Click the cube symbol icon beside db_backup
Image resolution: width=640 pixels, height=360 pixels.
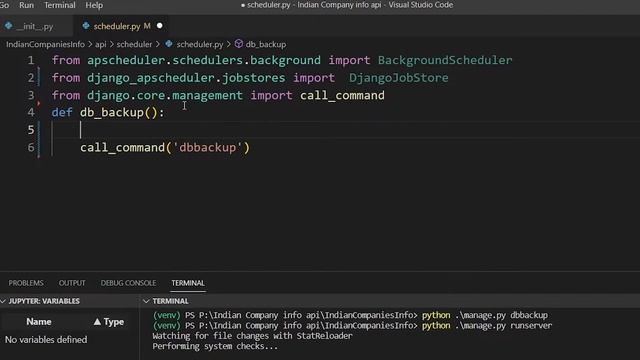click(x=239, y=44)
